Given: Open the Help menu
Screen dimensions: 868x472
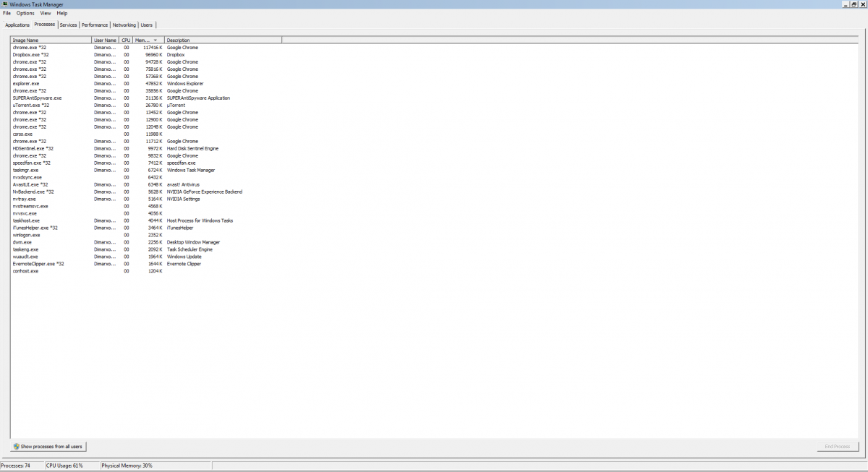Looking at the screenshot, I should (x=62, y=13).
